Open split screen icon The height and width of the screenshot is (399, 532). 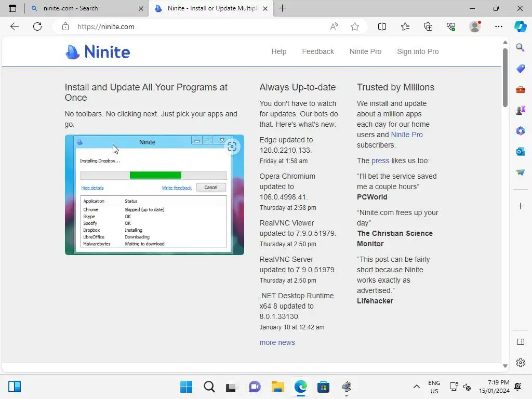[382, 26]
